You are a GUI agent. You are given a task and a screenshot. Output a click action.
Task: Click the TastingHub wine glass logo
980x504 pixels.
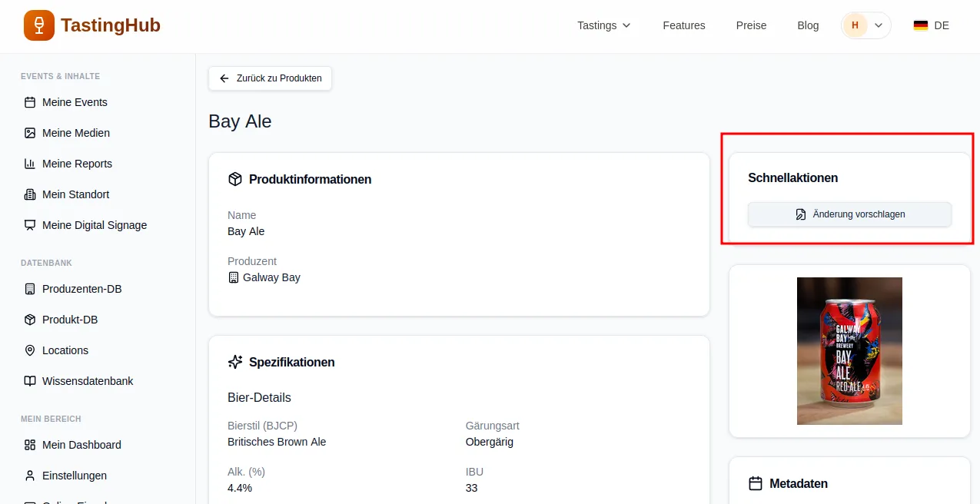tap(39, 25)
